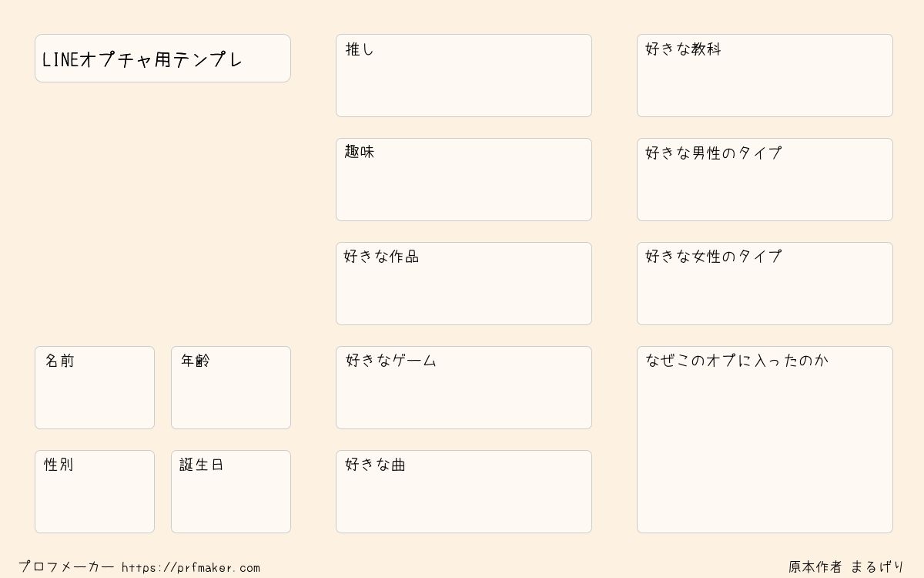Click the 好きな教科 box
Screen dimensions: 924x578
pos(765,76)
